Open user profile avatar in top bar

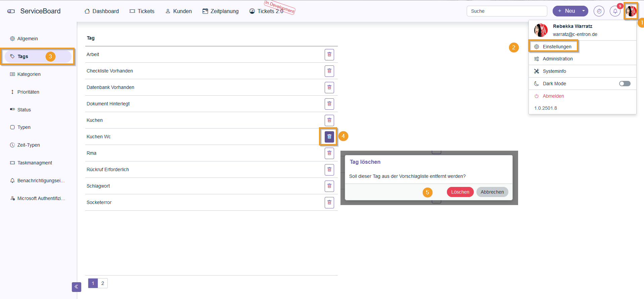(631, 11)
